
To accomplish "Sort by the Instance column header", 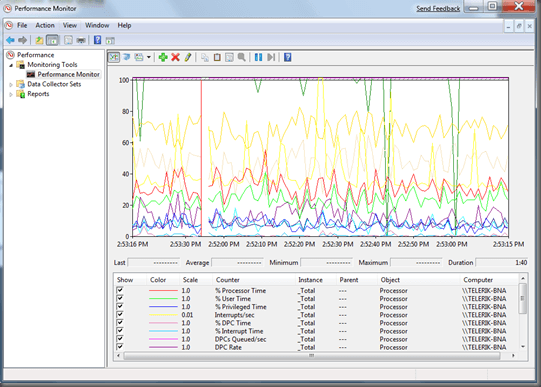I will point(316,280).
